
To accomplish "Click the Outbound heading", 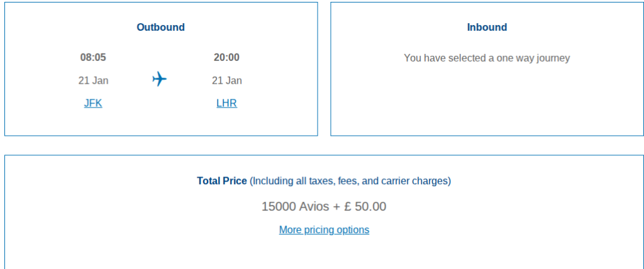I will click(x=161, y=27).
